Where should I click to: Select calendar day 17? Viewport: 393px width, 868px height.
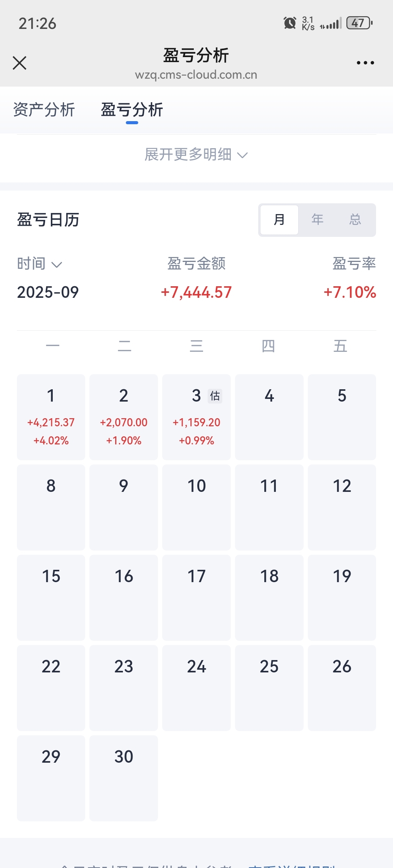point(196,598)
